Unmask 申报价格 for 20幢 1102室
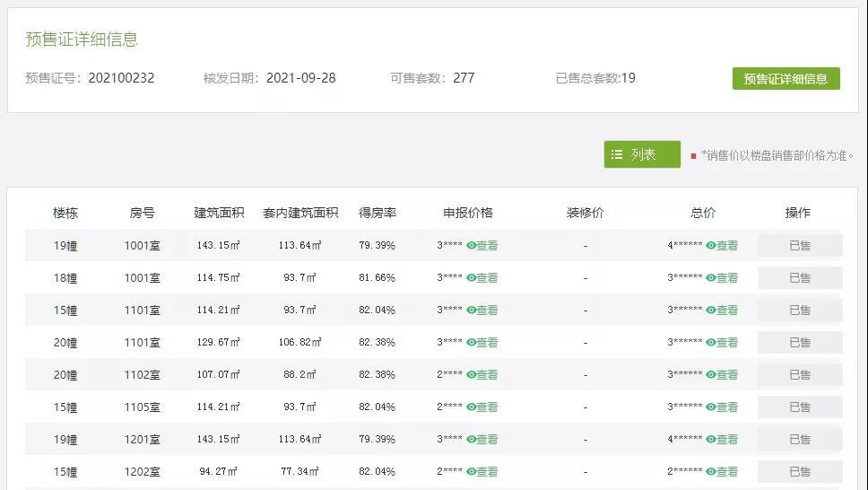This screenshot has width=868, height=490. point(482,375)
